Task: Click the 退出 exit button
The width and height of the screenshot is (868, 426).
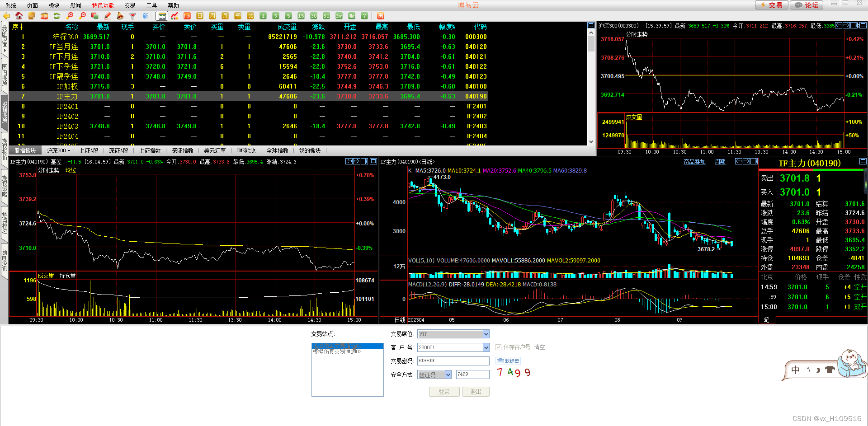Action: (476, 392)
